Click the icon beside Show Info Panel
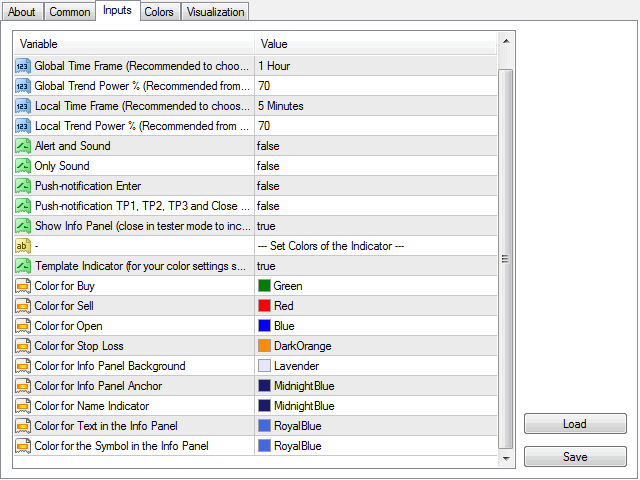Image resolution: width=640 pixels, height=480 pixels. tap(23, 226)
